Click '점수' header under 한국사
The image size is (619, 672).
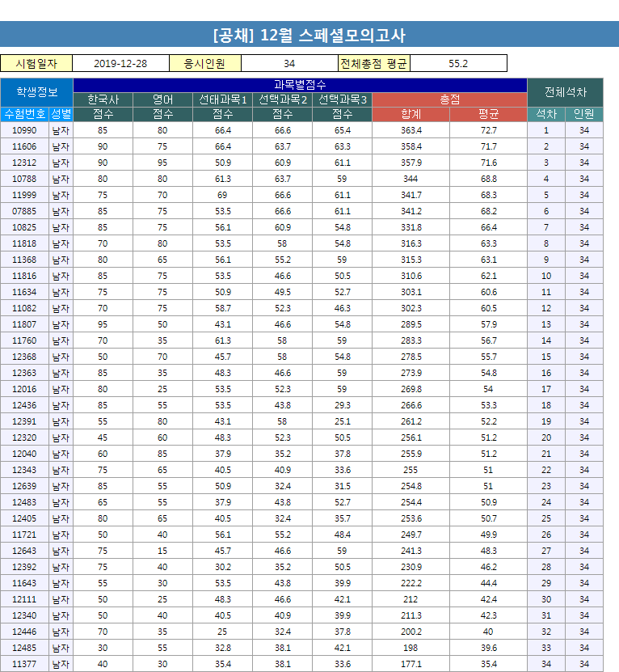pyautogui.click(x=103, y=114)
